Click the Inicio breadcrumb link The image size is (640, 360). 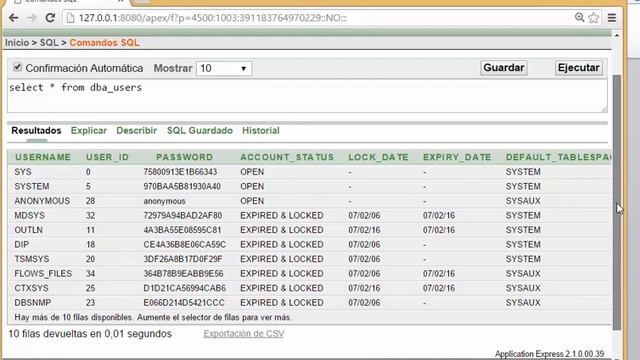(17, 43)
